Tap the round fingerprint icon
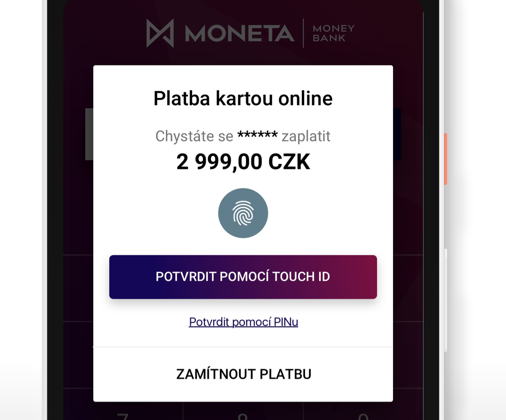Screen dimensions: 506x420 243,213
